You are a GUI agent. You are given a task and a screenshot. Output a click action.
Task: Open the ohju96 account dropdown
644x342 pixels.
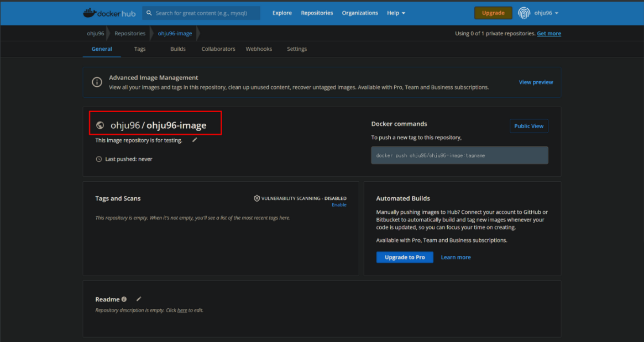(x=546, y=13)
